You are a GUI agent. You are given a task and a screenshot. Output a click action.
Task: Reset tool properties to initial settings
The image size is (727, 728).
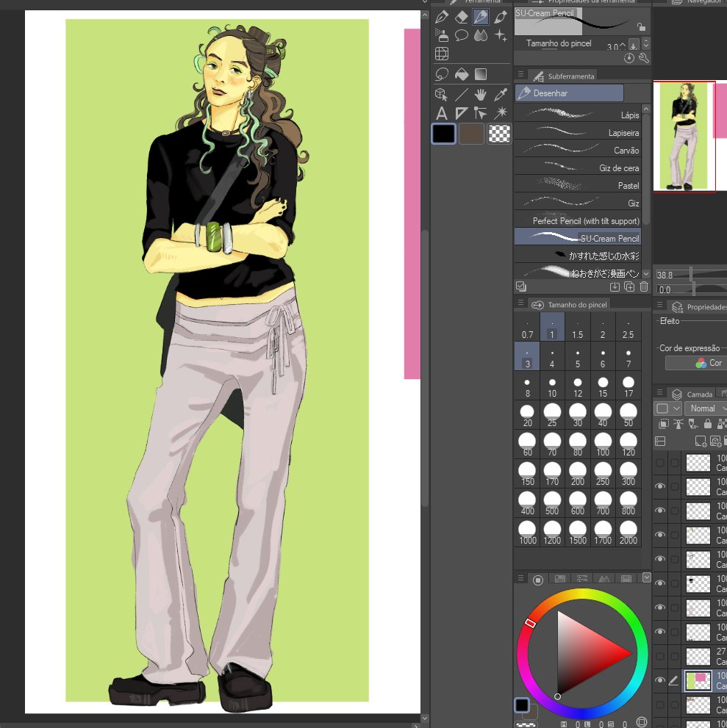pos(629,58)
